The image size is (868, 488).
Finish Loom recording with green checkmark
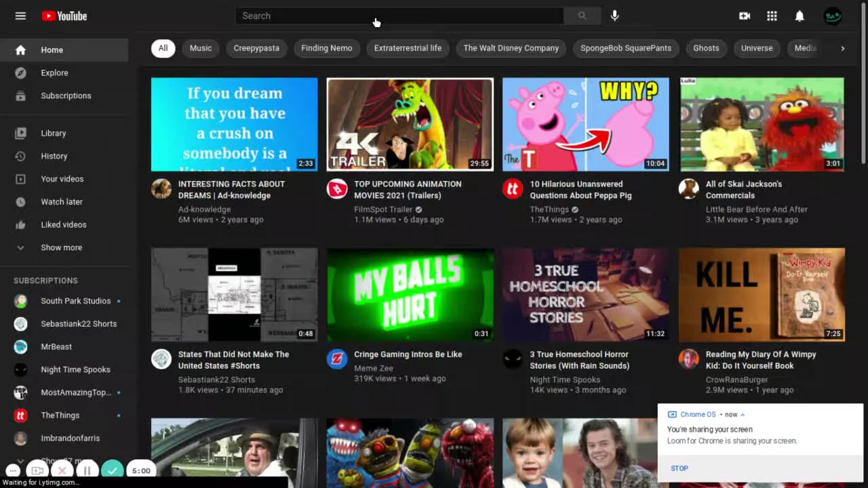(112, 470)
